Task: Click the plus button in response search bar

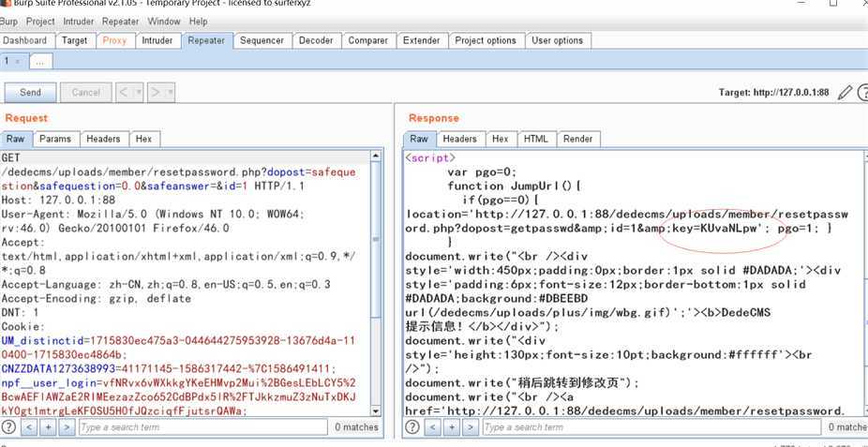Action: coord(452,427)
